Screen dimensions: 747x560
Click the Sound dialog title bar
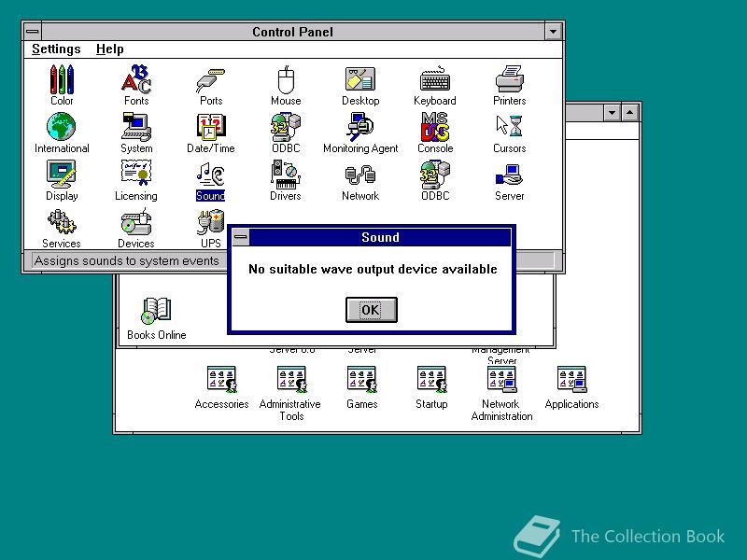(x=380, y=237)
